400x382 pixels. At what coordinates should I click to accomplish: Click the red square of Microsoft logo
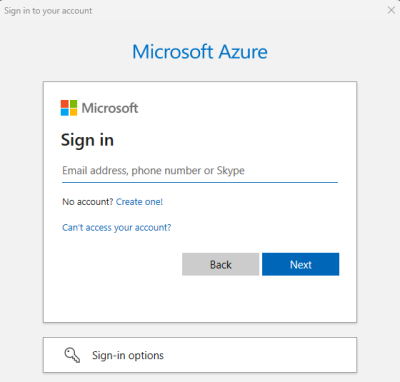coord(65,104)
